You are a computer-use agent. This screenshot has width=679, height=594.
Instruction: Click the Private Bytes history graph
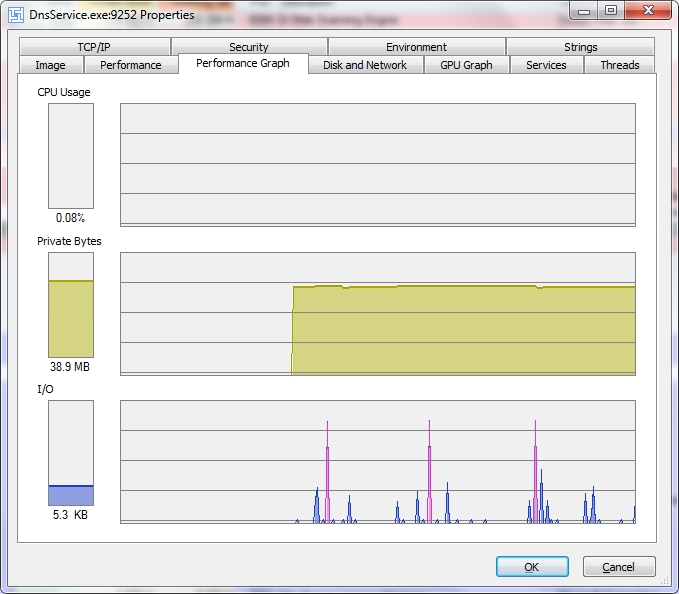click(x=378, y=313)
